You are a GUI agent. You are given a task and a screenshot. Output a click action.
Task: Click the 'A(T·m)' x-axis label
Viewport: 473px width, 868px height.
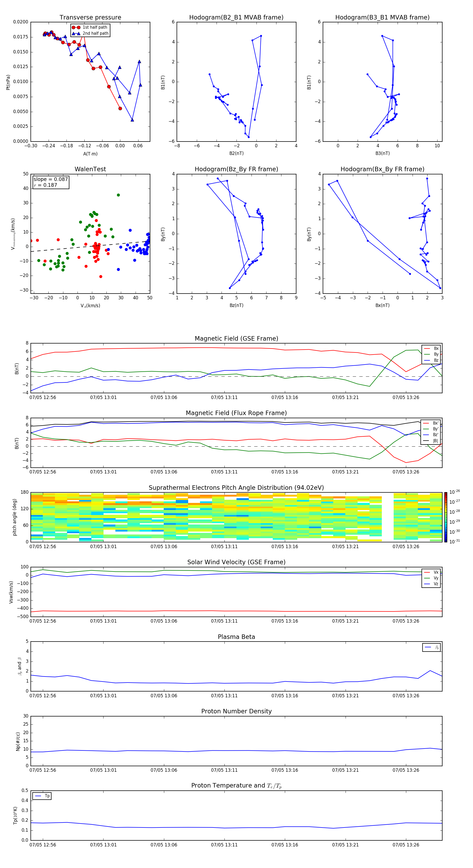point(90,154)
